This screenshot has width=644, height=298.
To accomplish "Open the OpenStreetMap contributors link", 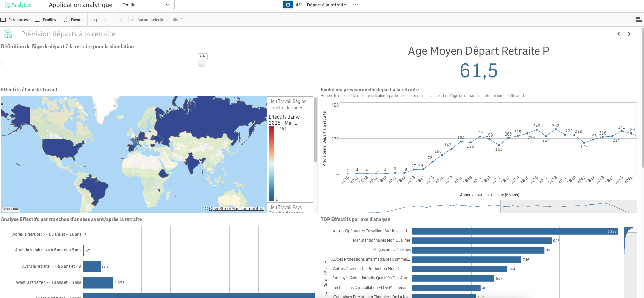I will click(x=236, y=209).
